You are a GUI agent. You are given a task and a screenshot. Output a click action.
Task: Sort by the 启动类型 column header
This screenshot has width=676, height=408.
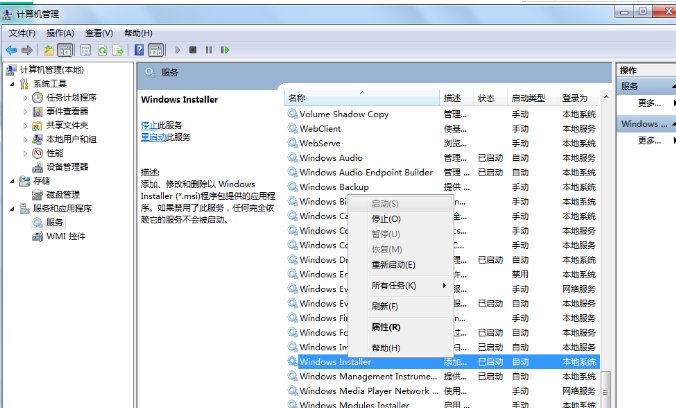pyautogui.click(x=532, y=98)
